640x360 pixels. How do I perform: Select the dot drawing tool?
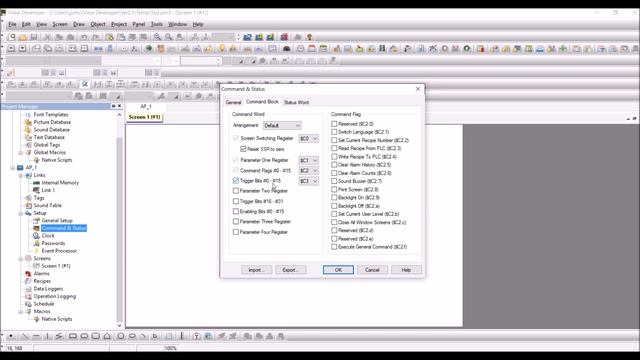click(11, 336)
